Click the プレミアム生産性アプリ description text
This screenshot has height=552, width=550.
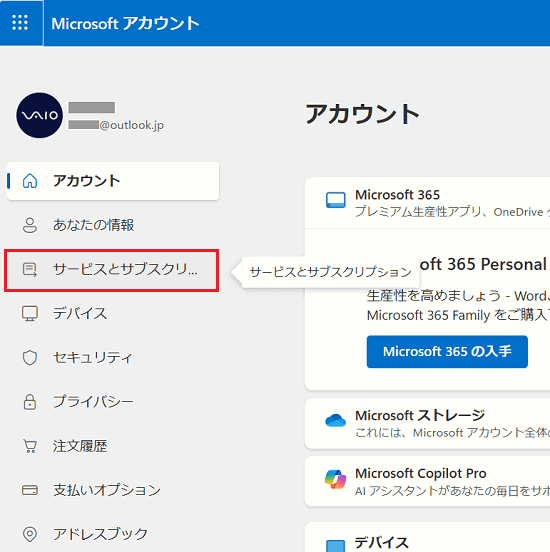tap(452, 212)
